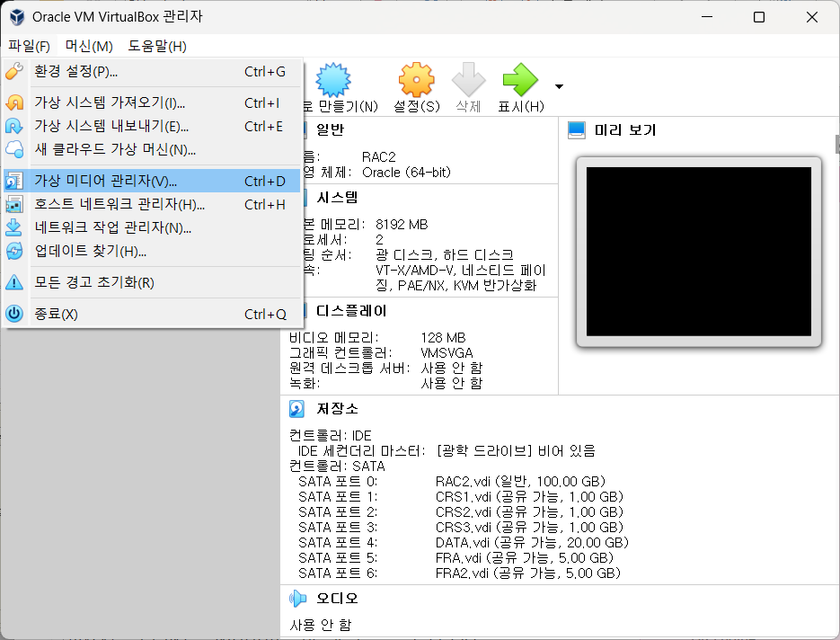Screen dimensions: 840x640
Task: Click the export icon beside 가상 시스템 내보내기
Action: (14, 126)
